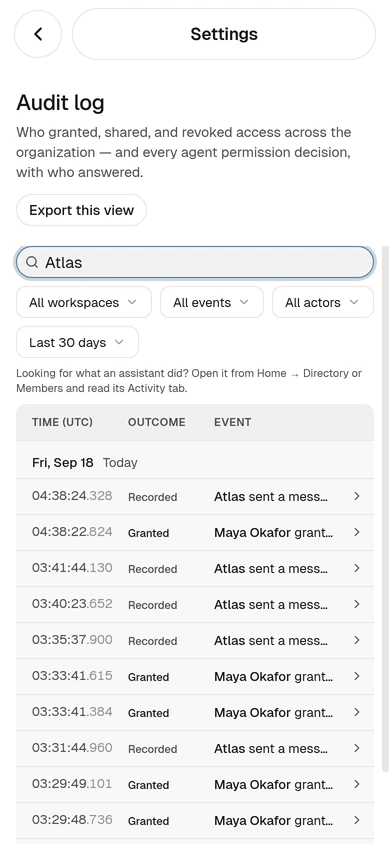The image size is (390, 844).
Task: Open the All actors filter dropdown
Action: point(323,303)
